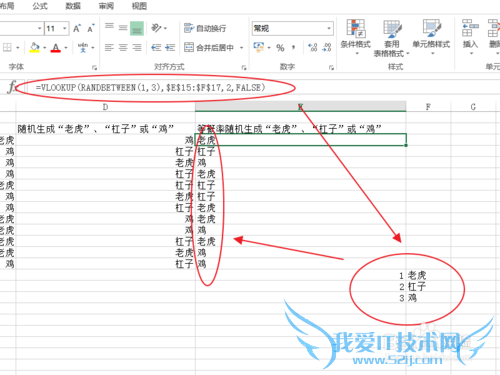Click Merge and Center (合并后居中)
This screenshot has height=375, width=500.
[209, 48]
